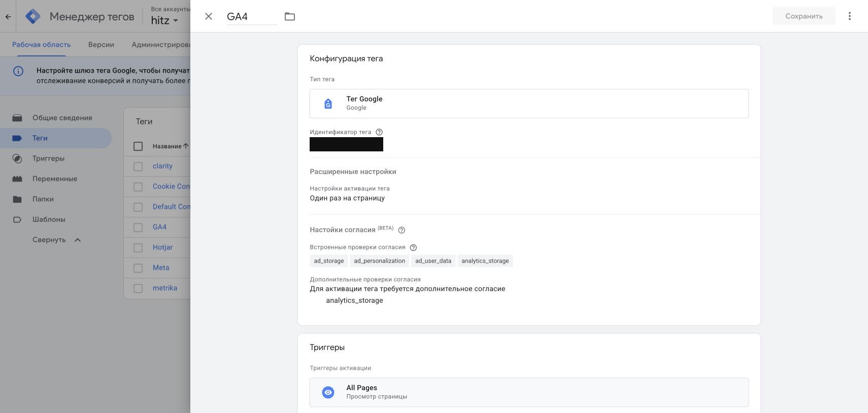Image resolution: width=868 pixels, height=413 pixels.
Task: Open the folder icon next to the tag name
Action: point(290,16)
